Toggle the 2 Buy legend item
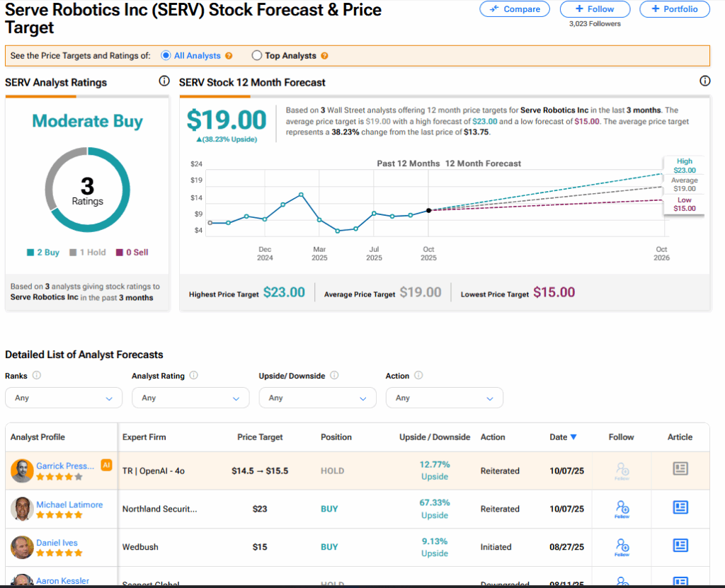The height and width of the screenshot is (588, 725). click(x=43, y=253)
